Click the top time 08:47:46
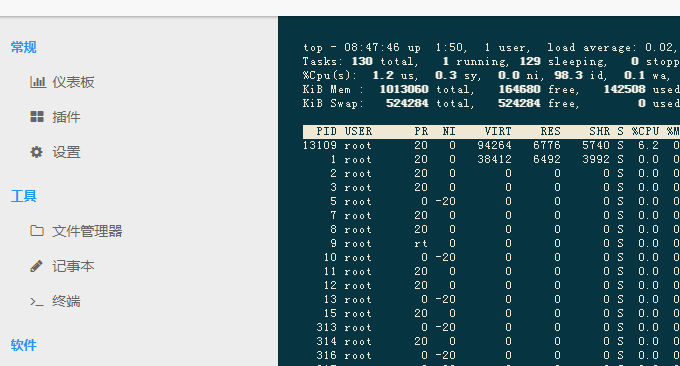680x366 pixels. pos(372,48)
